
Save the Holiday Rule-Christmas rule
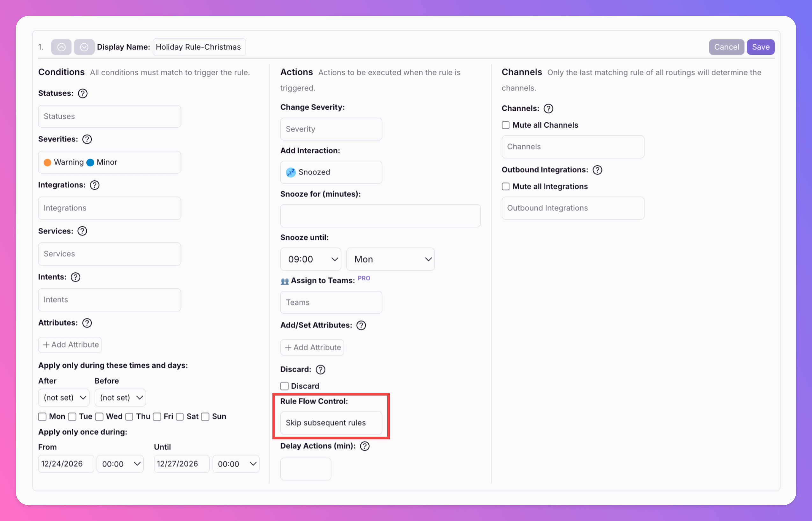tap(760, 47)
